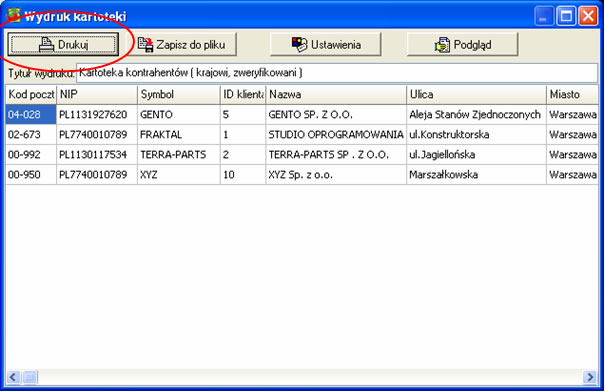
Task: Select the TERRA-PARTS symbol cell
Action: tap(179, 155)
